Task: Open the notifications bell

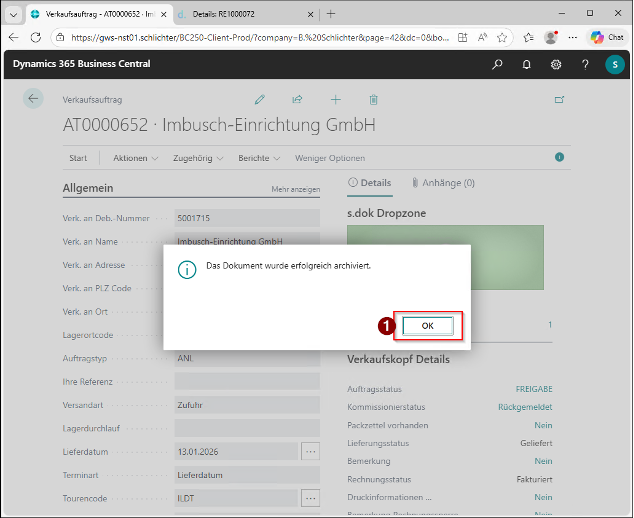Action: point(526,64)
